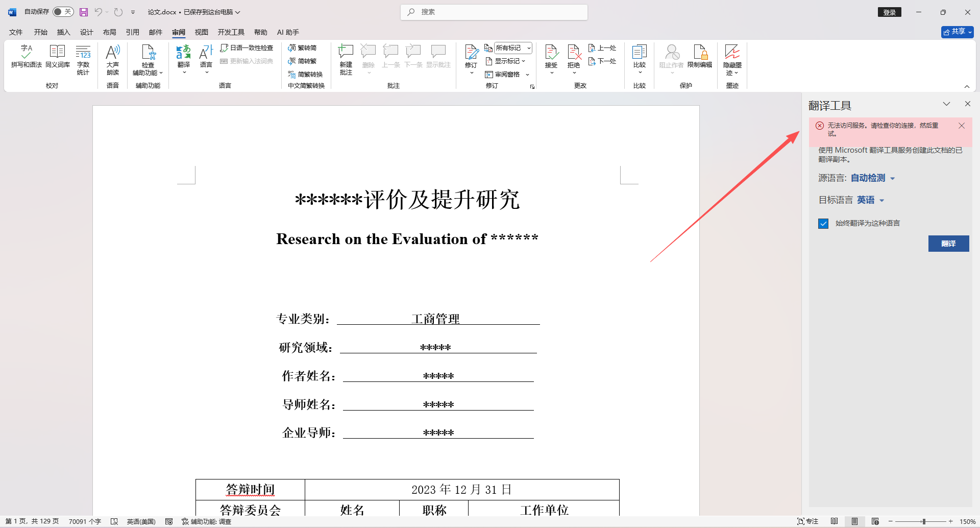Switch to read mode view in status bar
Viewport: 980px width, 528px height.
[834, 521]
